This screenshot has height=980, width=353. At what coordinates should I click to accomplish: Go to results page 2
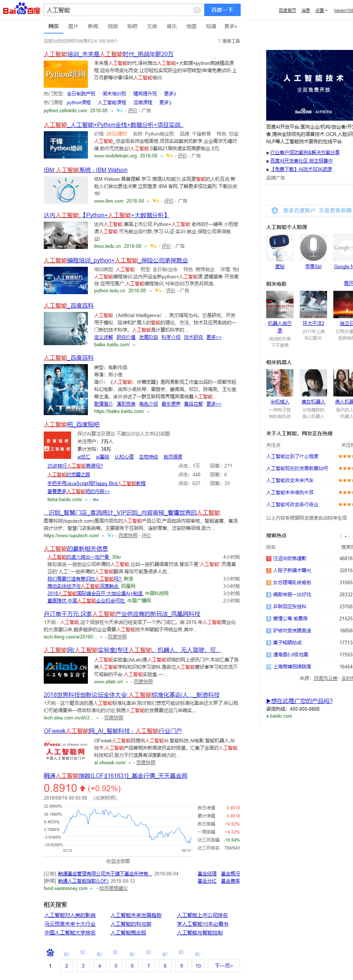tap(67, 965)
